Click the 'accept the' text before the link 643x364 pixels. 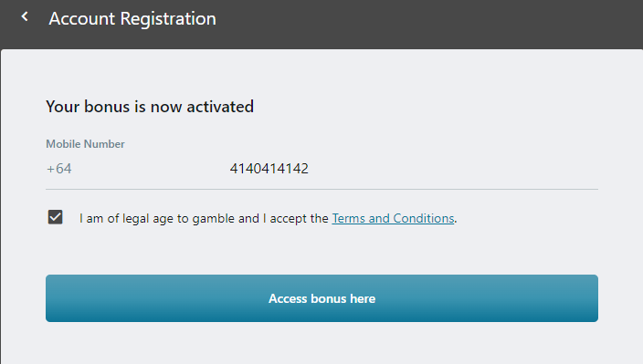coord(299,218)
